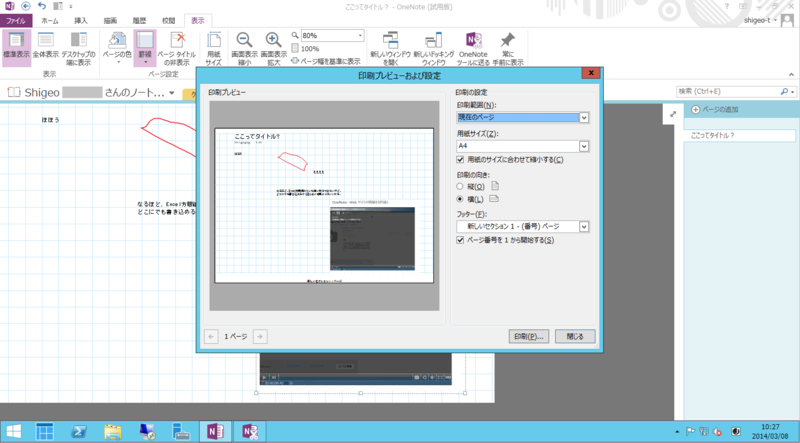The height and width of the screenshot is (443, 800).
Task: Open the Paper Size A4 dropdown
Action: (584, 146)
